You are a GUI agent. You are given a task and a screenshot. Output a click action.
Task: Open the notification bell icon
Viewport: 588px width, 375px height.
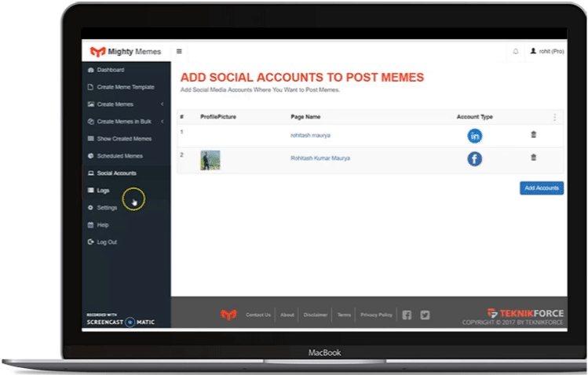point(516,52)
